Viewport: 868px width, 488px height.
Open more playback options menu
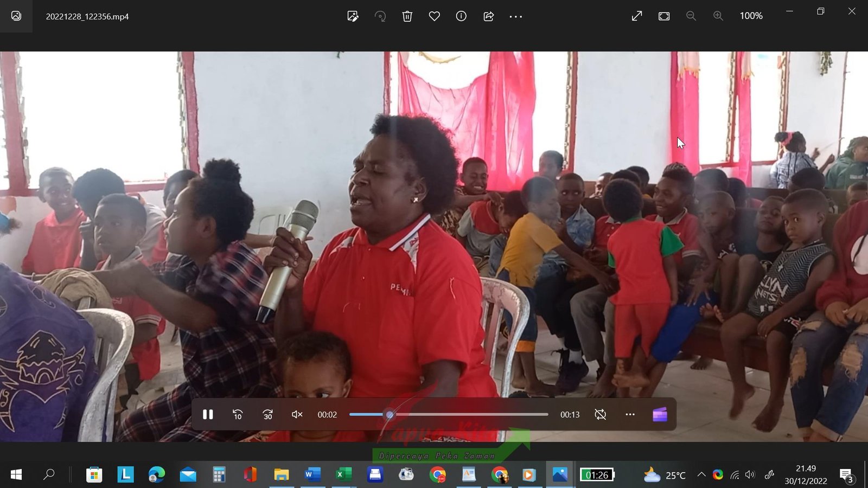[x=630, y=415]
